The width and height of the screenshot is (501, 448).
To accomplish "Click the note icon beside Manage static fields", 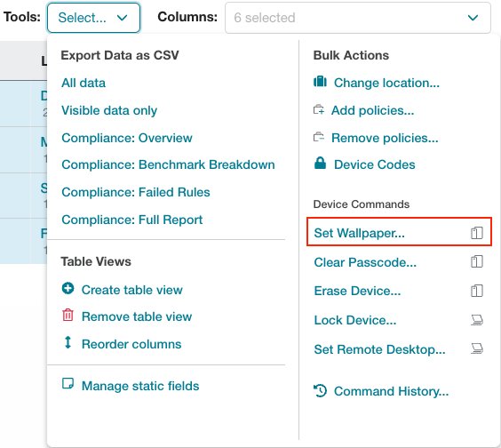I will [x=68, y=383].
